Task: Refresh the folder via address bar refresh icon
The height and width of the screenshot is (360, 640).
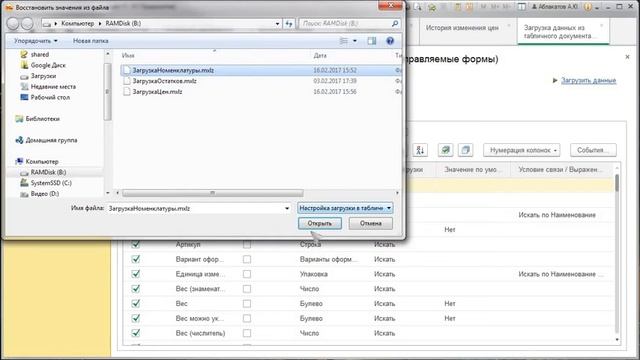Action: [289, 24]
